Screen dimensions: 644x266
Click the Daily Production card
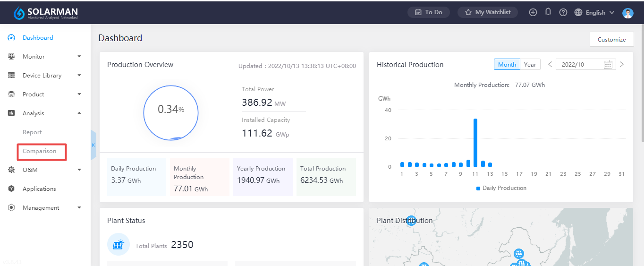(136, 177)
